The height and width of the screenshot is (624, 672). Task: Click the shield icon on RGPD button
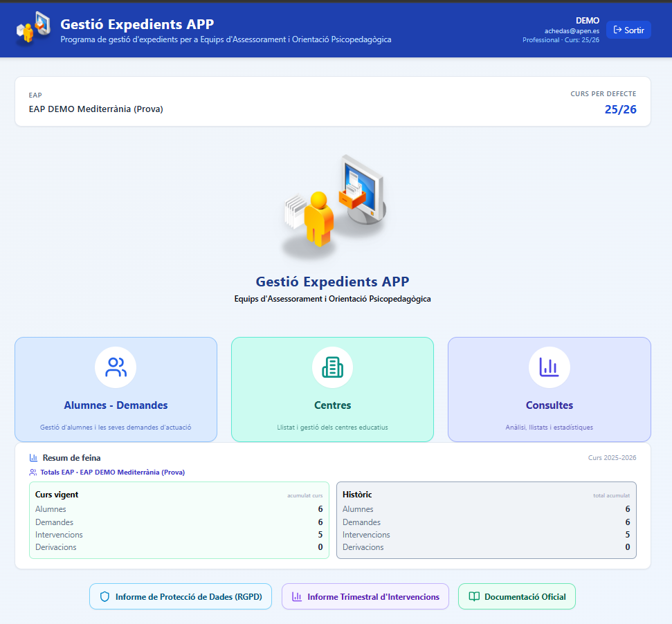[105, 596]
